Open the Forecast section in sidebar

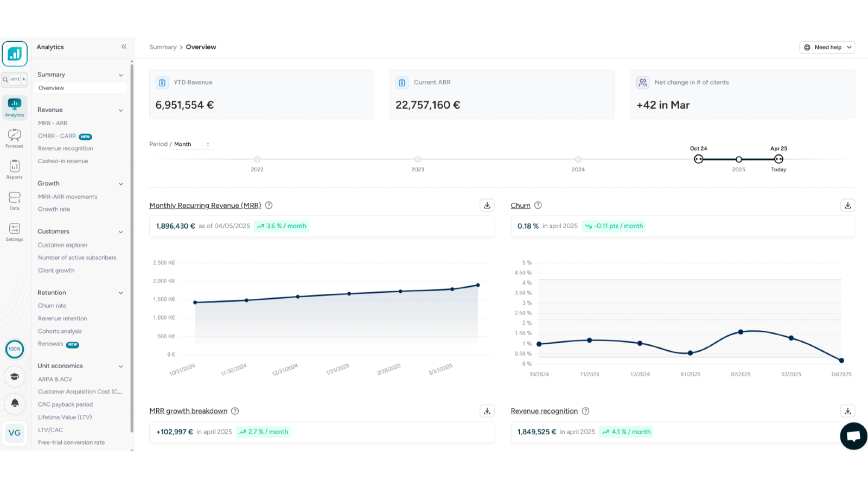15,138
